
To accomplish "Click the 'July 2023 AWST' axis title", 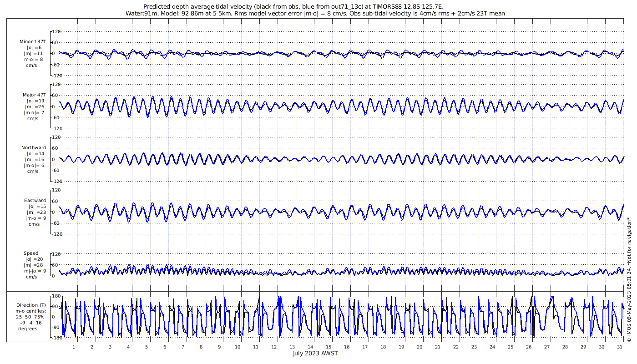I will (x=315, y=354).
